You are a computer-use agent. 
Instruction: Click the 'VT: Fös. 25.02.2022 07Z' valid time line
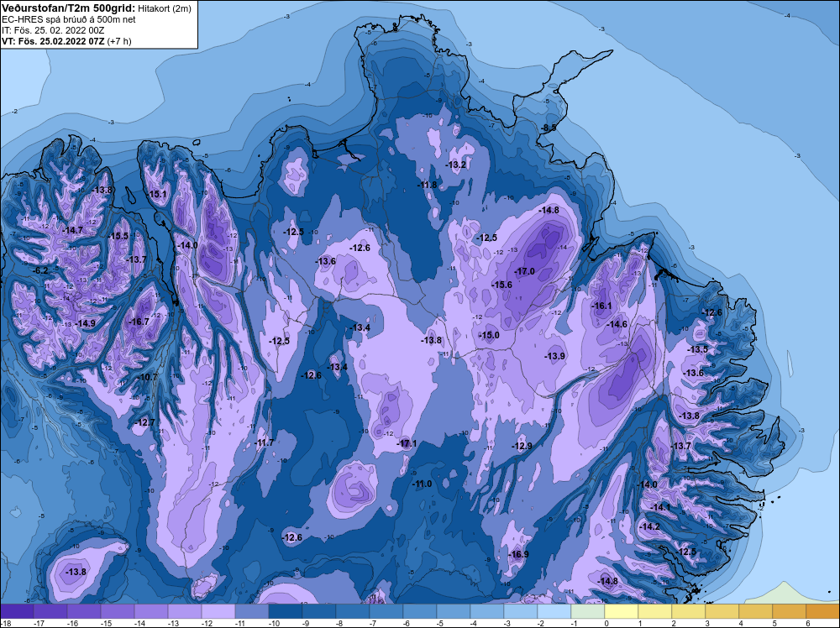pyautogui.click(x=53, y=41)
